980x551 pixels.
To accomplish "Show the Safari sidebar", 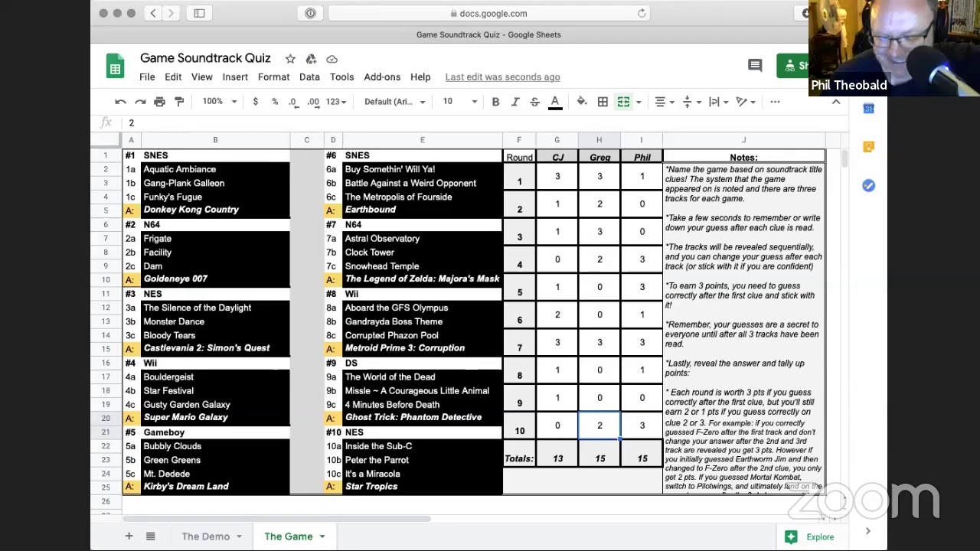I will point(199,13).
